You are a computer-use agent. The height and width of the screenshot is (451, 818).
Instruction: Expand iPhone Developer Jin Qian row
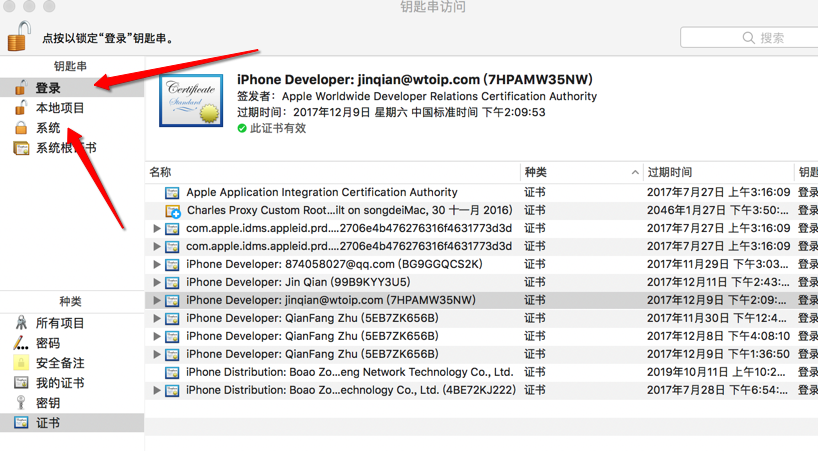157,282
